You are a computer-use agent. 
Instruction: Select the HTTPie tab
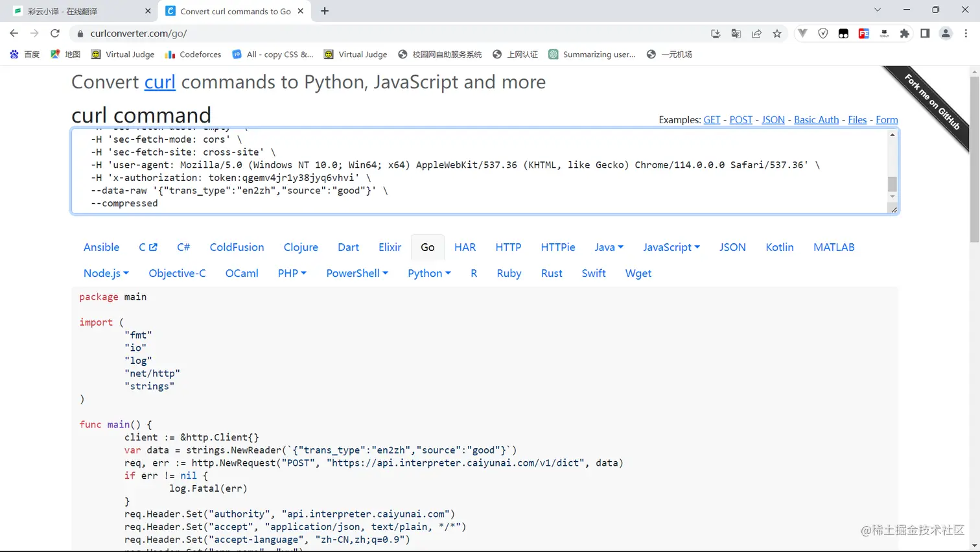click(x=558, y=247)
